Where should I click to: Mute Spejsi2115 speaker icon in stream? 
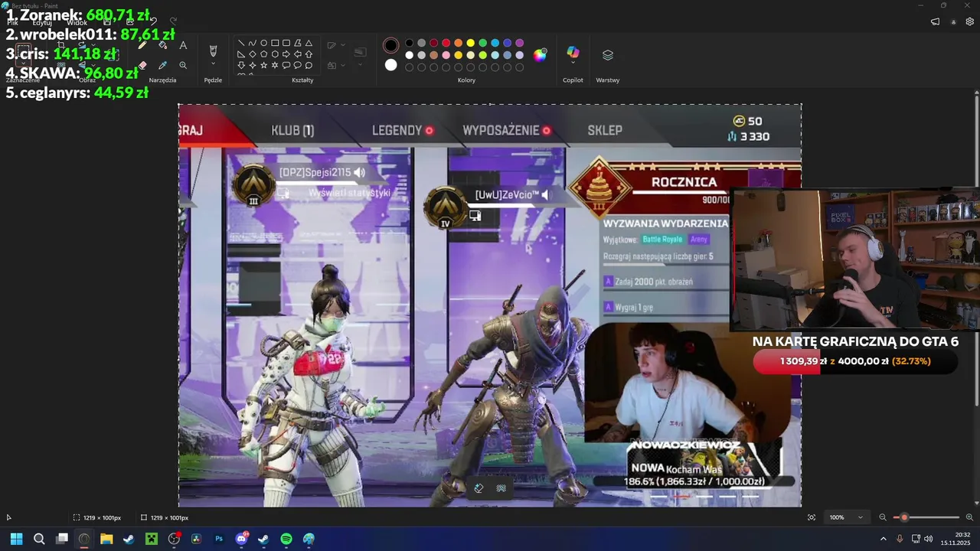359,174
